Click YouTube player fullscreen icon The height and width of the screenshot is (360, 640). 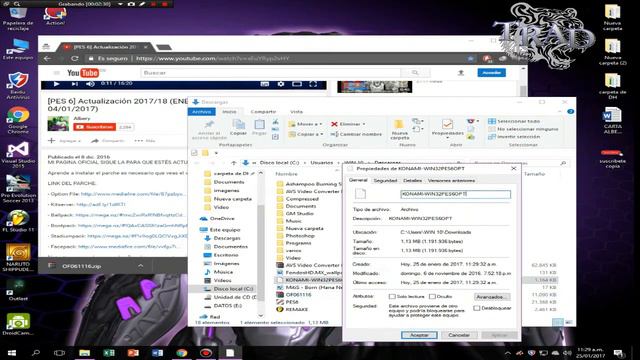[x=313, y=84]
